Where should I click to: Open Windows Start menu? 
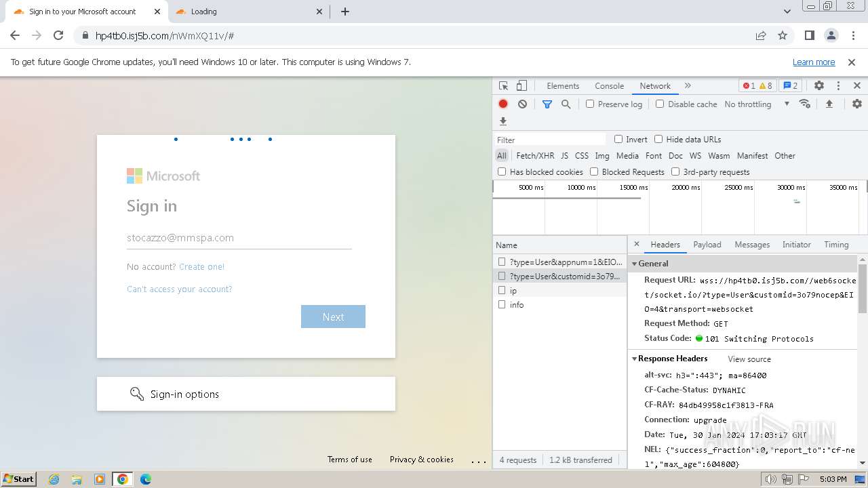tap(19, 479)
